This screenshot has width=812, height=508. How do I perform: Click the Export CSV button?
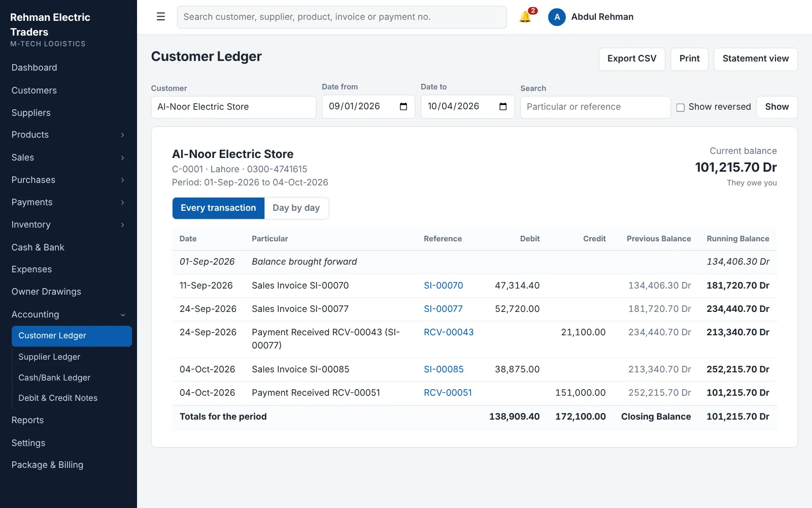click(x=632, y=59)
